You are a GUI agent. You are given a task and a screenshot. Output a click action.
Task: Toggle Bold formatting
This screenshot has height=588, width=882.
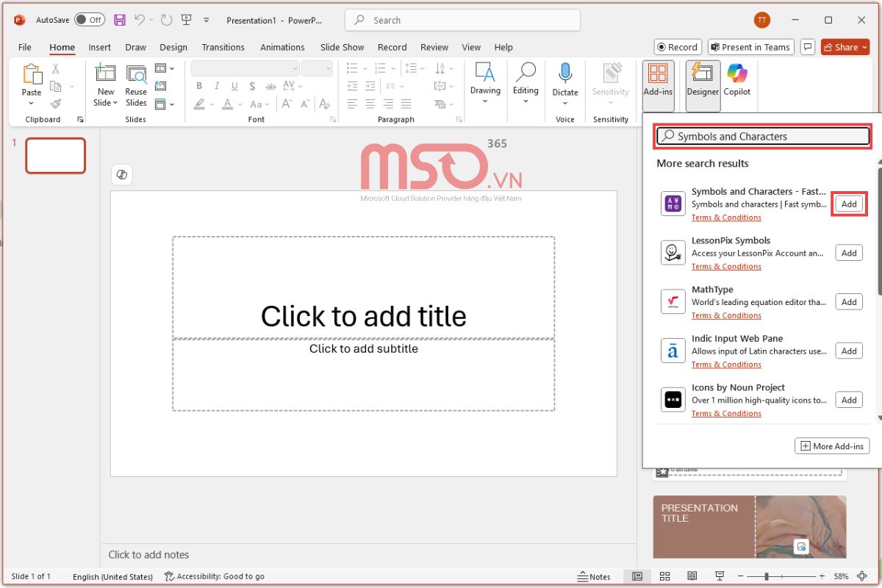click(x=199, y=86)
